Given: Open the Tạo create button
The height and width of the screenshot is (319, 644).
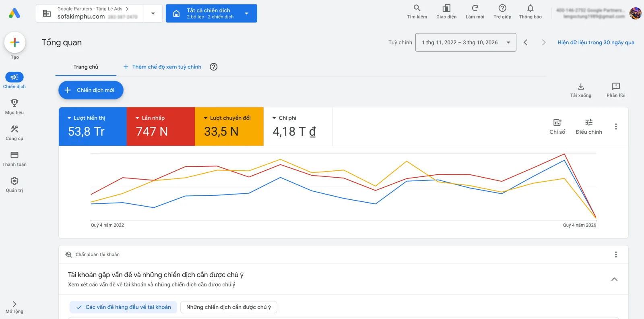Looking at the screenshot, I should [x=15, y=42].
